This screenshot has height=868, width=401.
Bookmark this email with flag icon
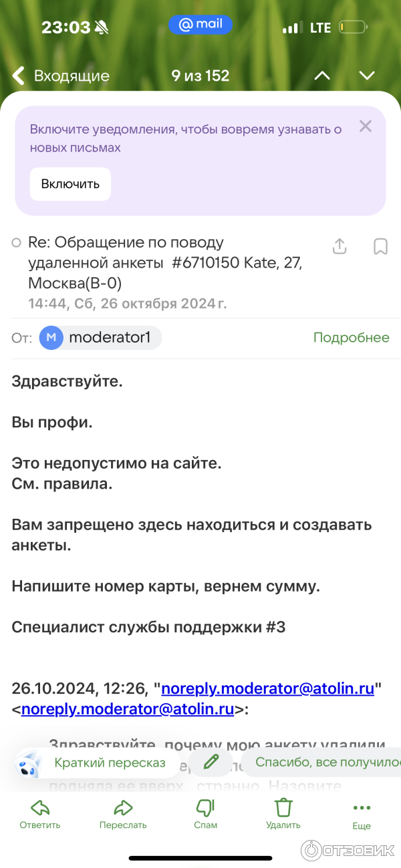click(380, 246)
